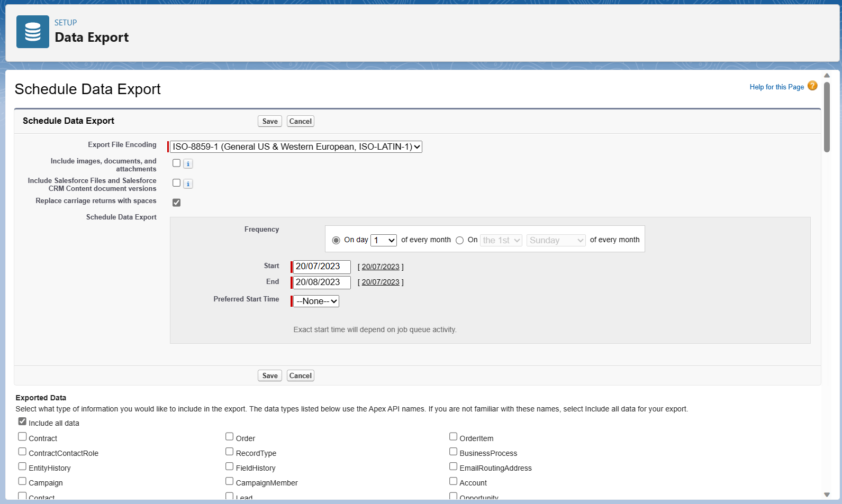Uncheck Include all data
This screenshot has height=504, width=842.
coord(22,421)
